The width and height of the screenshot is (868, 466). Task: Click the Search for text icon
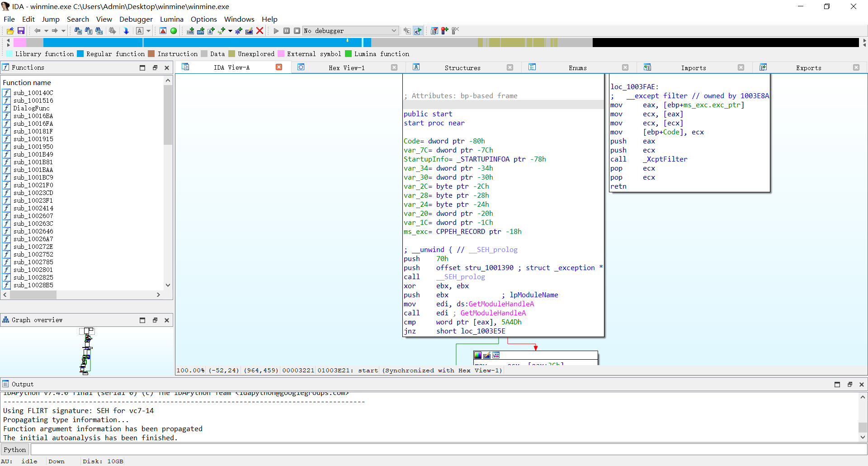[89, 31]
